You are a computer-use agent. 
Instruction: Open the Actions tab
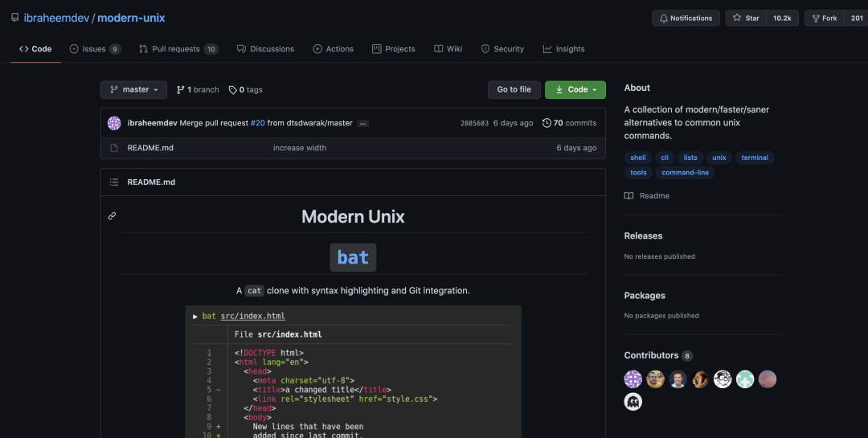click(333, 49)
